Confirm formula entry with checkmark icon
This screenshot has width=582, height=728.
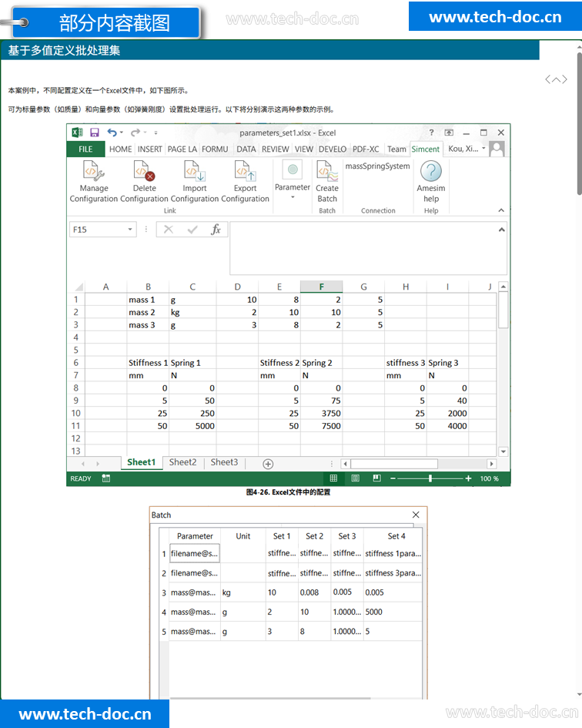192,230
